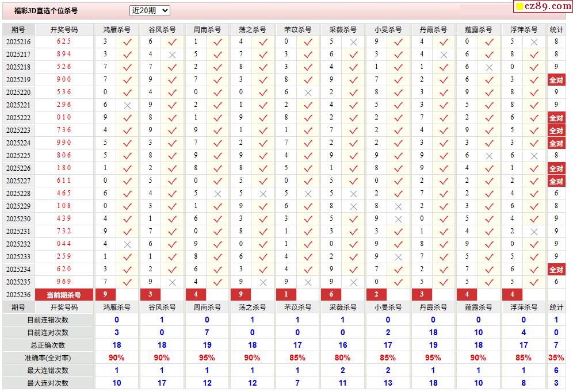This screenshot has height=392, width=573.
Task: Click the gray X for 丹霞 in row 2025217
Action: pos(444,55)
